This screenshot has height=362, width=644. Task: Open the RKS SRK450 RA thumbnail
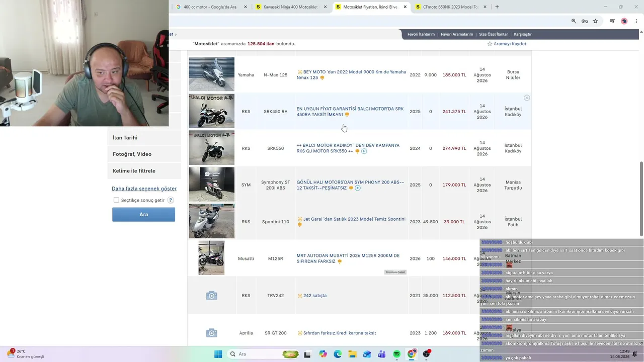point(211,111)
